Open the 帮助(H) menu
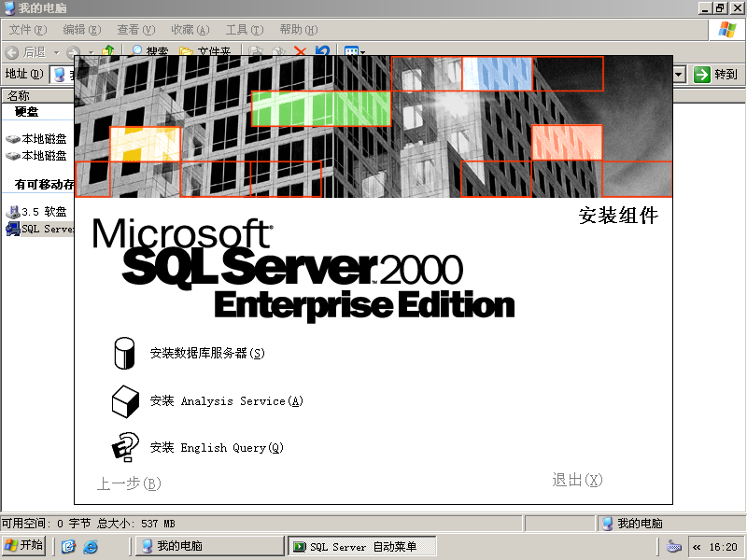Image resolution: width=747 pixels, height=560 pixels. (299, 30)
